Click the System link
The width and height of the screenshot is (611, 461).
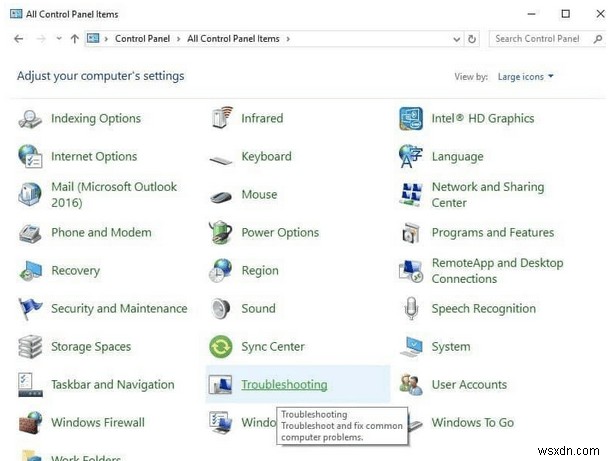451,346
